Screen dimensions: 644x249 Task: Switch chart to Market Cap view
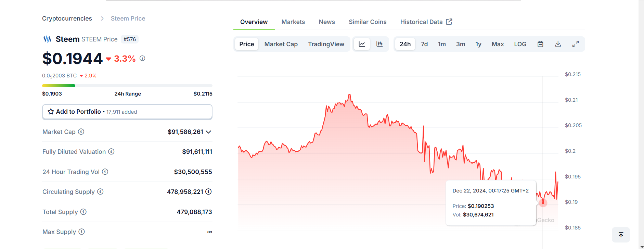281,44
